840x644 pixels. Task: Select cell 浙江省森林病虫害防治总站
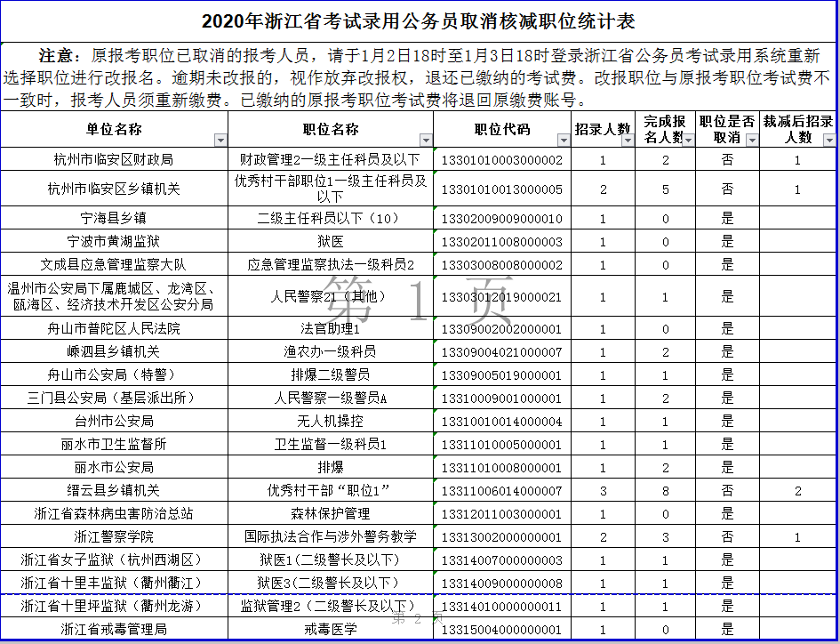click(114, 513)
